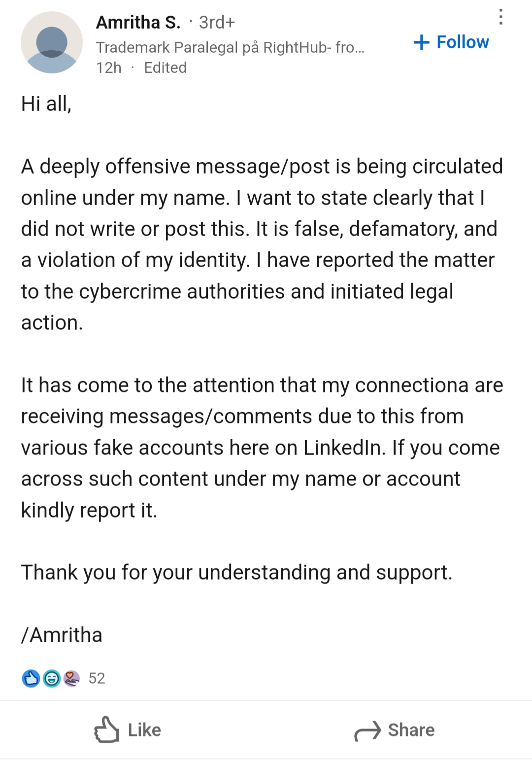This screenshot has width=532, height=766.
Task: Click the blue thumbs-up reaction icon
Action: [x=31, y=679]
